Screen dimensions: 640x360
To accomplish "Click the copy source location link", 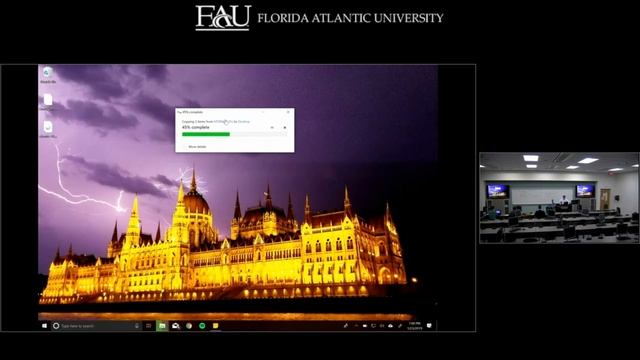I will [x=223, y=122].
